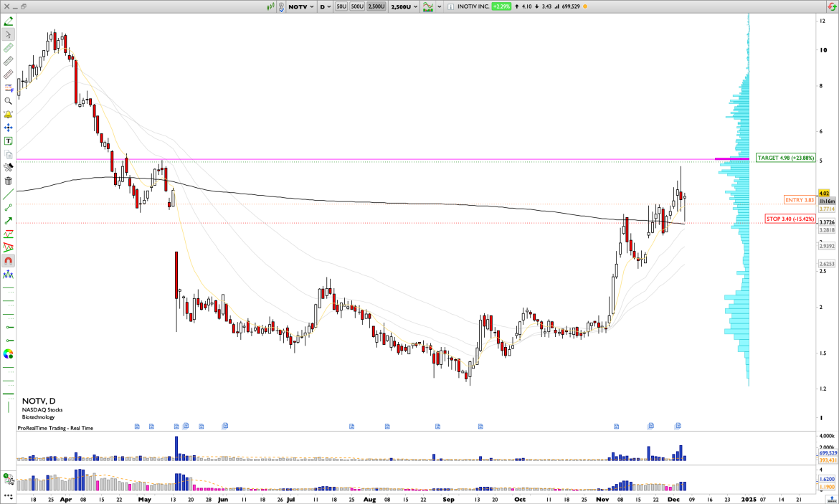
Task: Toggle the magnet snap tool
Action: tap(8, 260)
